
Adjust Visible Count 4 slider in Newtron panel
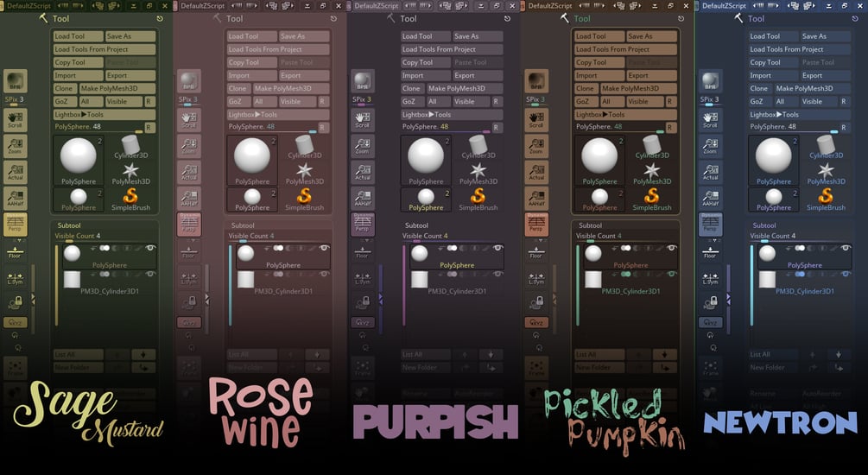click(x=800, y=237)
